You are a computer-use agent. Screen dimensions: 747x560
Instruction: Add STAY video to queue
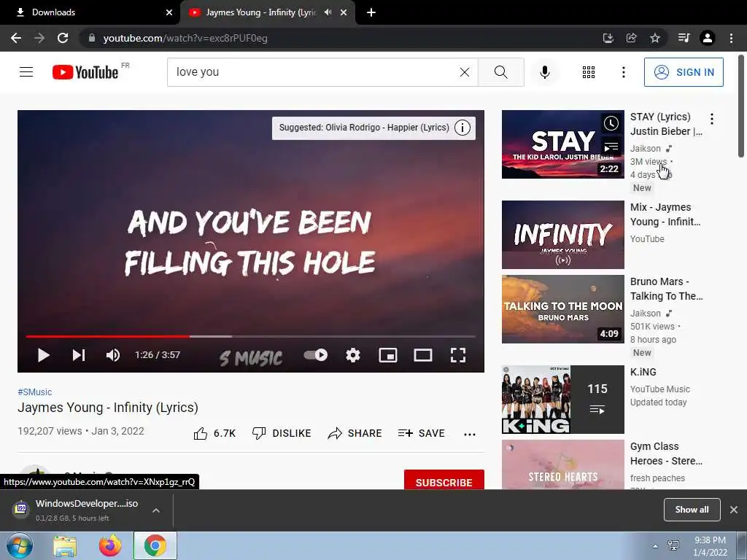click(x=611, y=147)
